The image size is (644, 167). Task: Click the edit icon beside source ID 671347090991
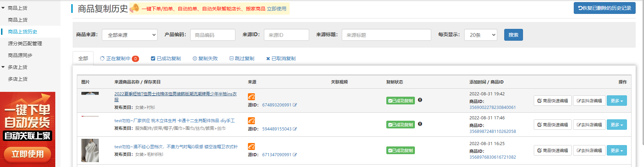pos(295,155)
